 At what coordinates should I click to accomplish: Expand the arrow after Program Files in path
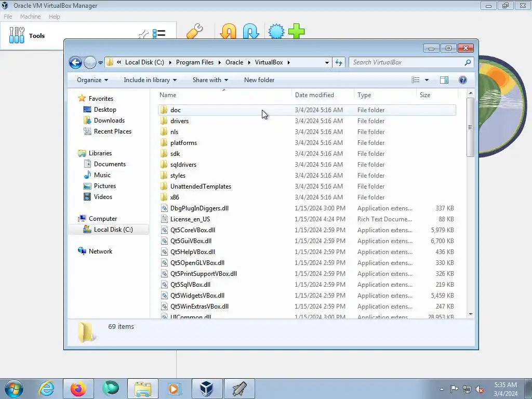point(220,62)
